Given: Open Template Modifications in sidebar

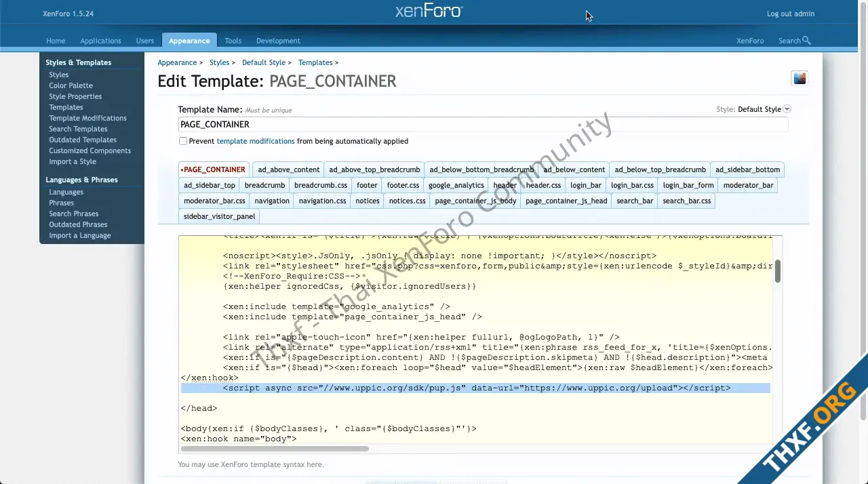Looking at the screenshot, I should [x=87, y=118].
